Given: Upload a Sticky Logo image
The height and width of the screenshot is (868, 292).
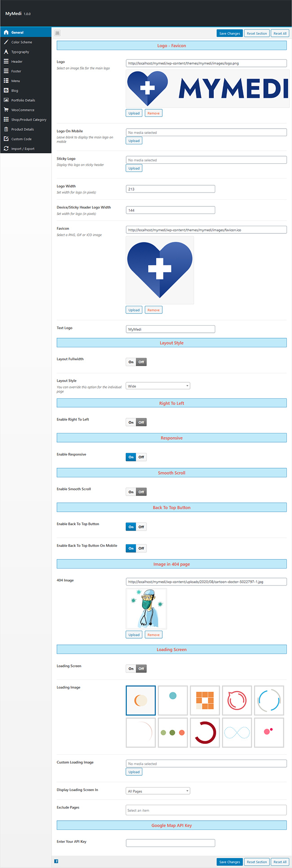Looking at the screenshot, I should coord(134,168).
